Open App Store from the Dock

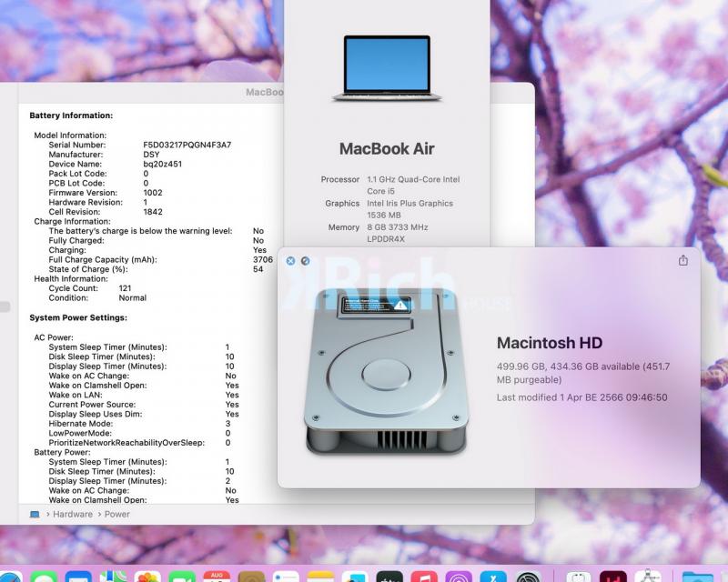[493, 577]
